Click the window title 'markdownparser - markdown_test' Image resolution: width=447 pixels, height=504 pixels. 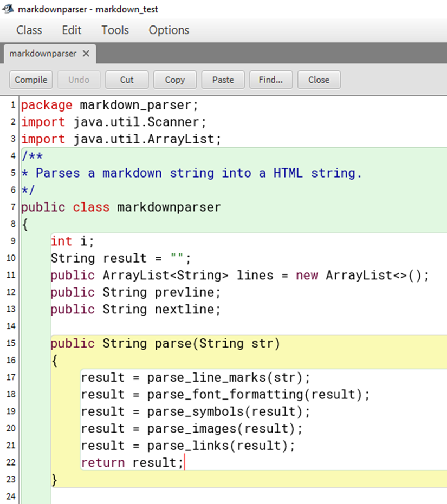click(x=88, y=9)
